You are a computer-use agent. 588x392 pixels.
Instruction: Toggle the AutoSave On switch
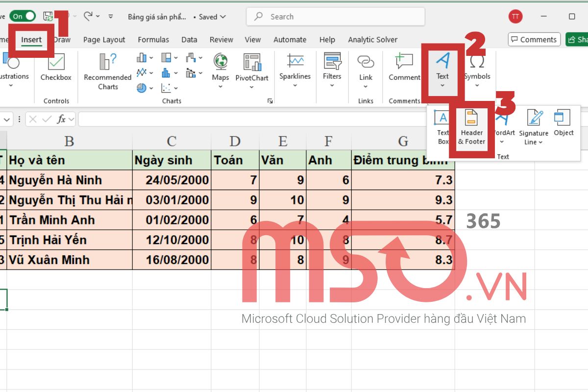tap(23, 16)
